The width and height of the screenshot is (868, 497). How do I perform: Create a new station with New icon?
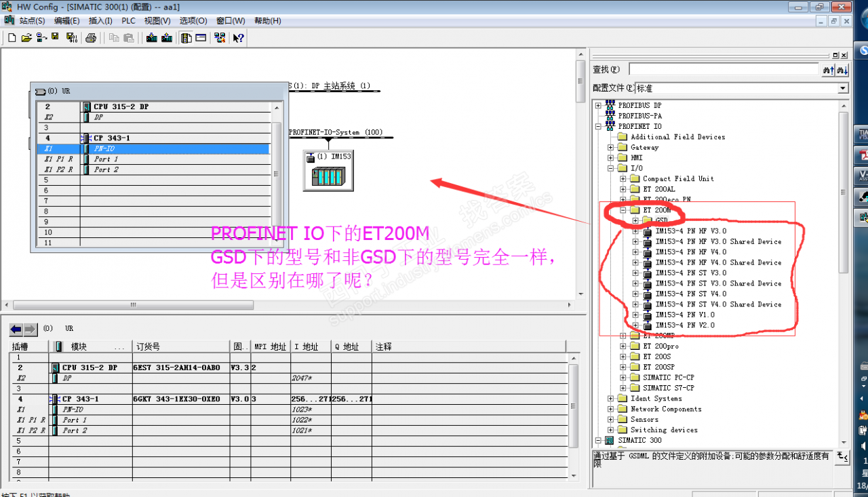click(12, 38)
